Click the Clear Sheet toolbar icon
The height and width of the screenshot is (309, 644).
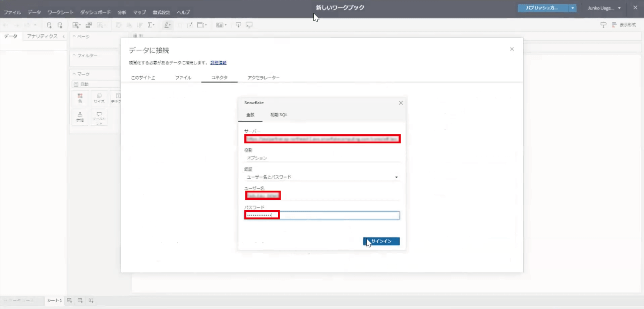point(100,25)
